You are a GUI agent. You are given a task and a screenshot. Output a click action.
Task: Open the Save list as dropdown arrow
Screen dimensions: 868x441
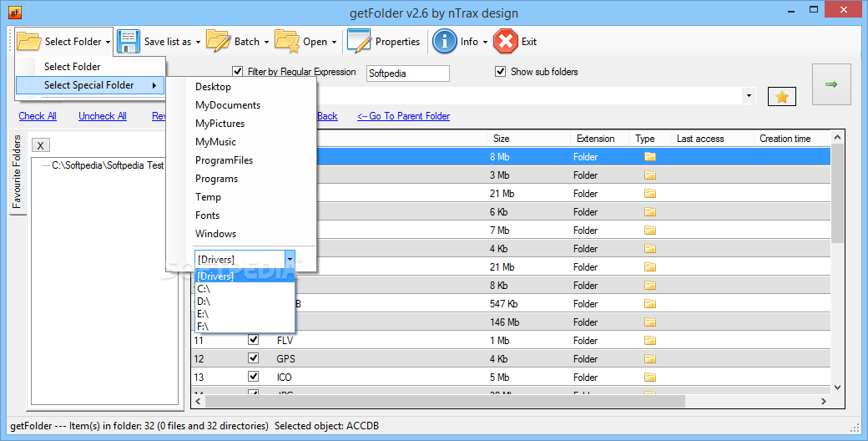(x=198, y=42)
